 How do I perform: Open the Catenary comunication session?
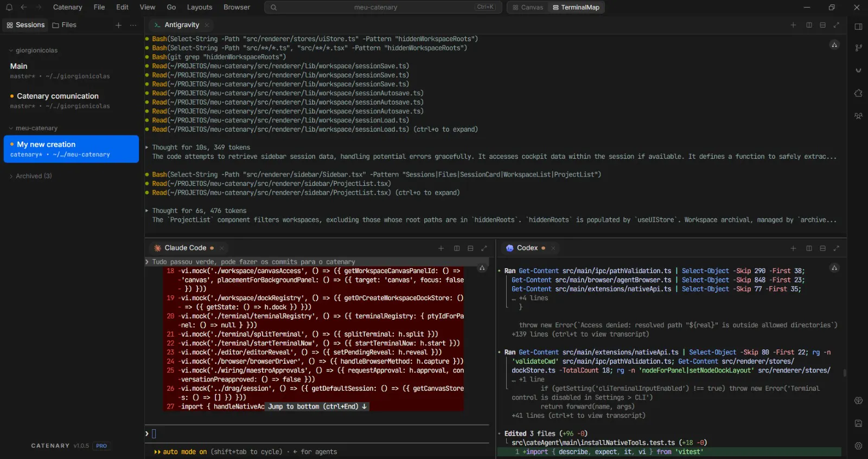71,100
